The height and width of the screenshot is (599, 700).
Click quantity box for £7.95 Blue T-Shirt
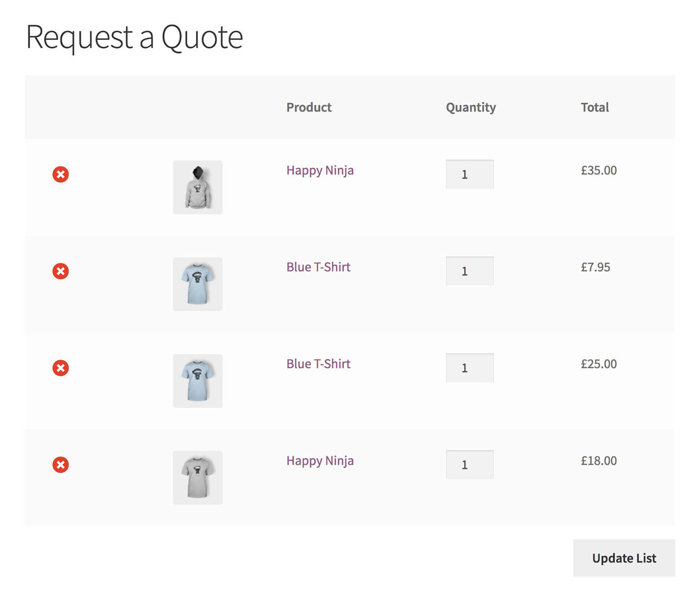click(x=470, y=271)
